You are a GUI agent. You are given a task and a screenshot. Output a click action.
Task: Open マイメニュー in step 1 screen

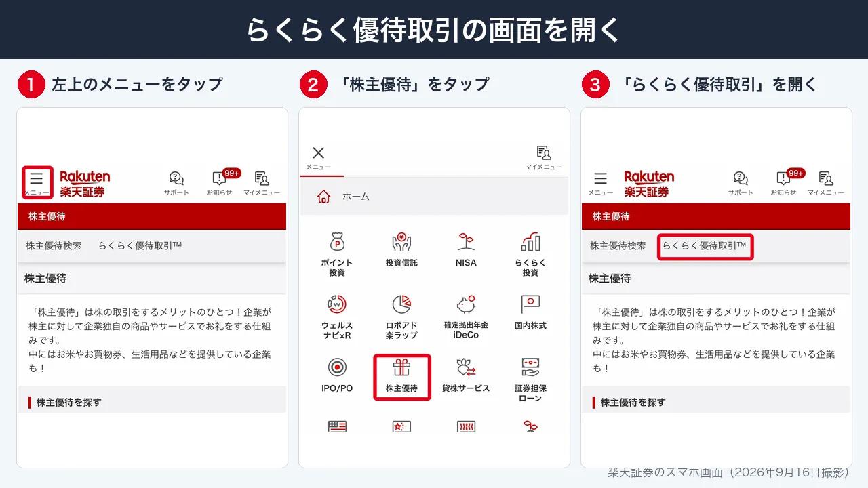click(262, 183)
